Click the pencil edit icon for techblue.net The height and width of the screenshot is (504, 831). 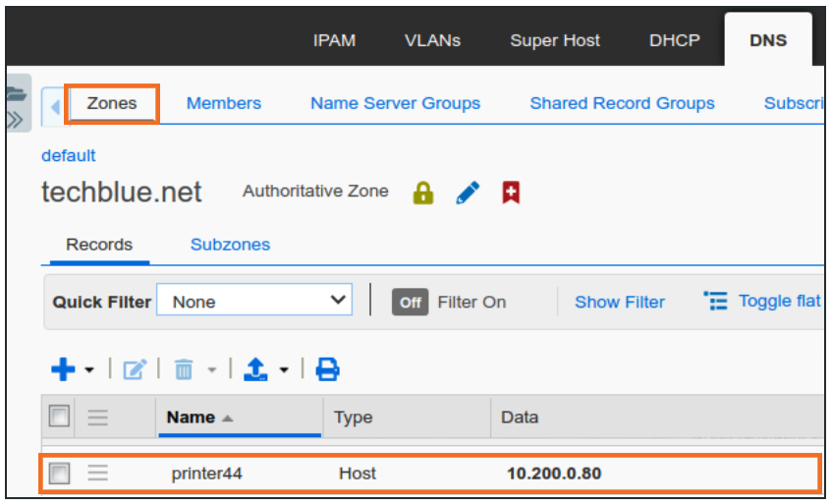tap(469, 193)
